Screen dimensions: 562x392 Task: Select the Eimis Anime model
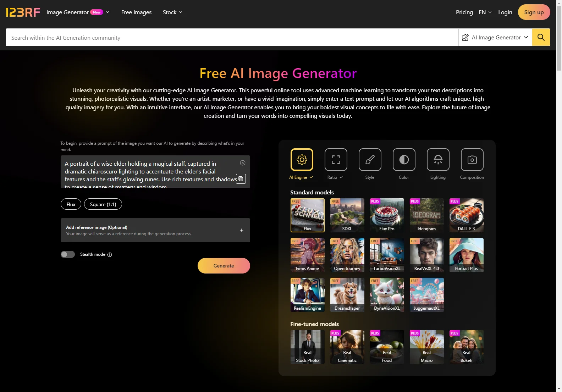[308, 255]
